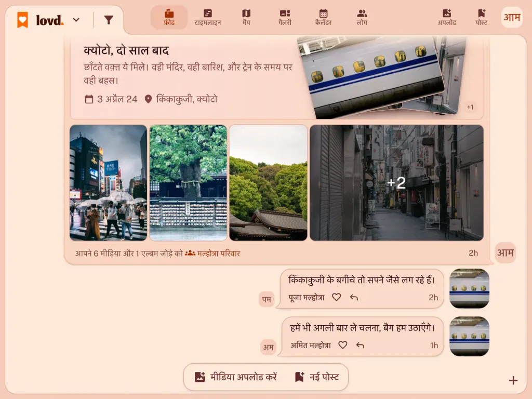Image resolution: width=532 pixels, height=399 pixels.
Task: Open the मल्होत्रा परिवार group link
Action: coord(219,254)
